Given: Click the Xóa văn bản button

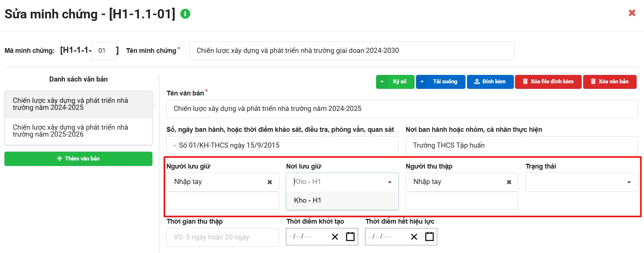Looking at the screenshot, I should pyautogui.click(x=610, y=82).
